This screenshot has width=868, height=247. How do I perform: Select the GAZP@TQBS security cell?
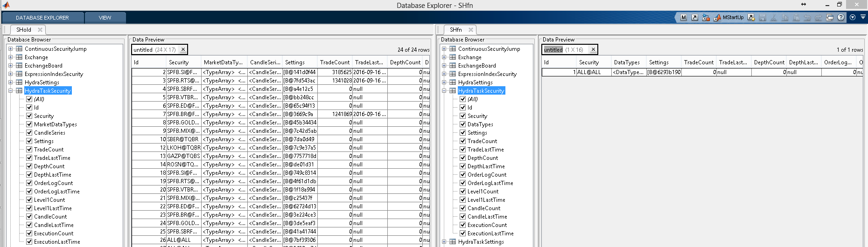[184, 156]
